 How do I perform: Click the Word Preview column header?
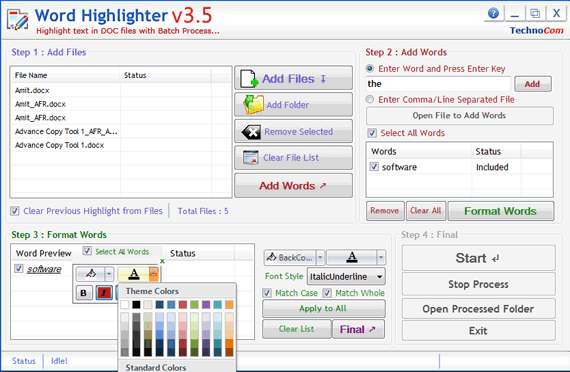pos(44,253)
